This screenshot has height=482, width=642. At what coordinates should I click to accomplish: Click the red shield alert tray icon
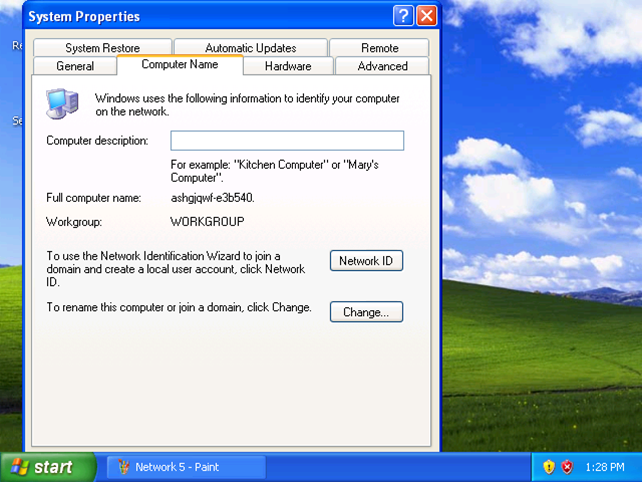click(567, 467)
